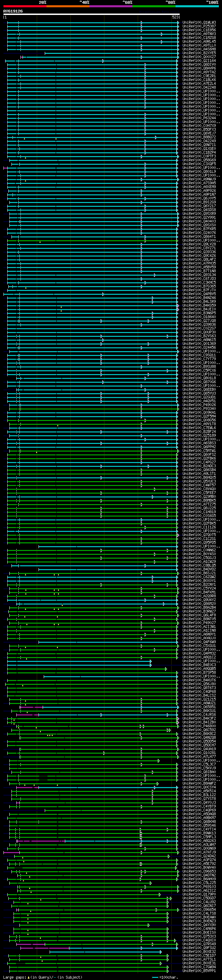Select the UniRef100_Q93134 label
222x980 pixels.
pyautogui.click(x=199, y=275)
